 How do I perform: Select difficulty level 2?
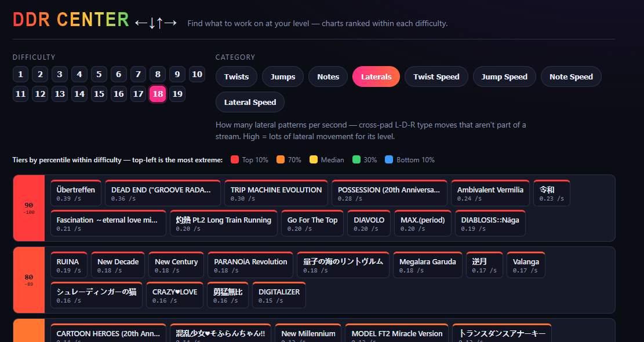40,74
